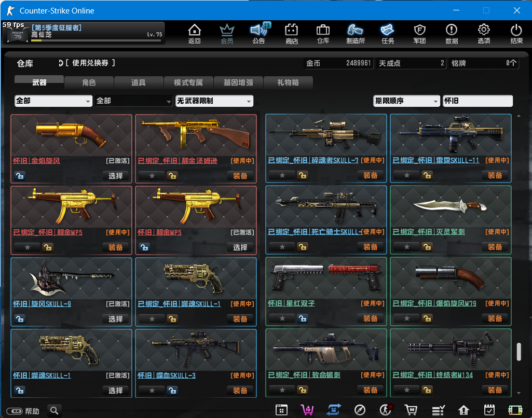Click the running figure icon with red dot
The image size is (532, 418).
386,410
